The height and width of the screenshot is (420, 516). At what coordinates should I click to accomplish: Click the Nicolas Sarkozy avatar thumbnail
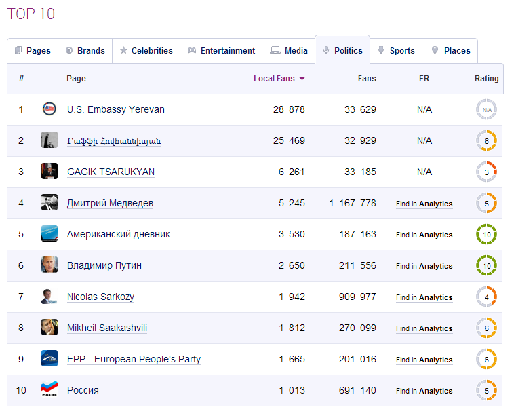tap(49, 296)
